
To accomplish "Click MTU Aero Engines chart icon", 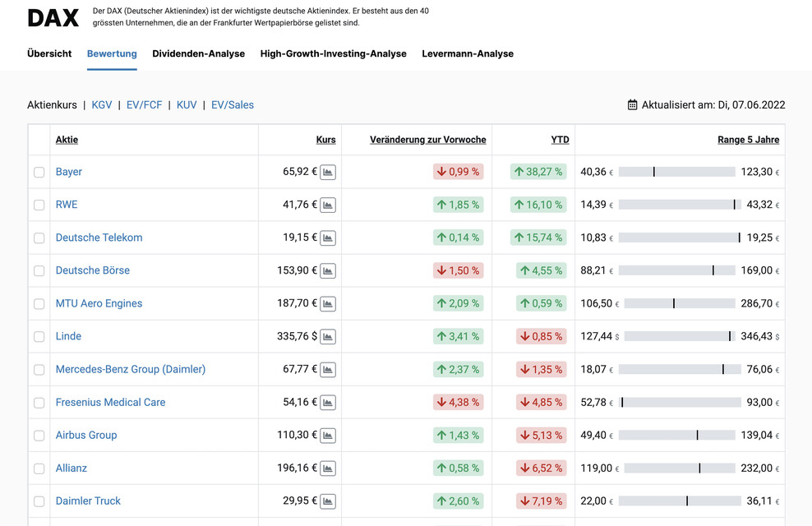I will pos(328,304).
